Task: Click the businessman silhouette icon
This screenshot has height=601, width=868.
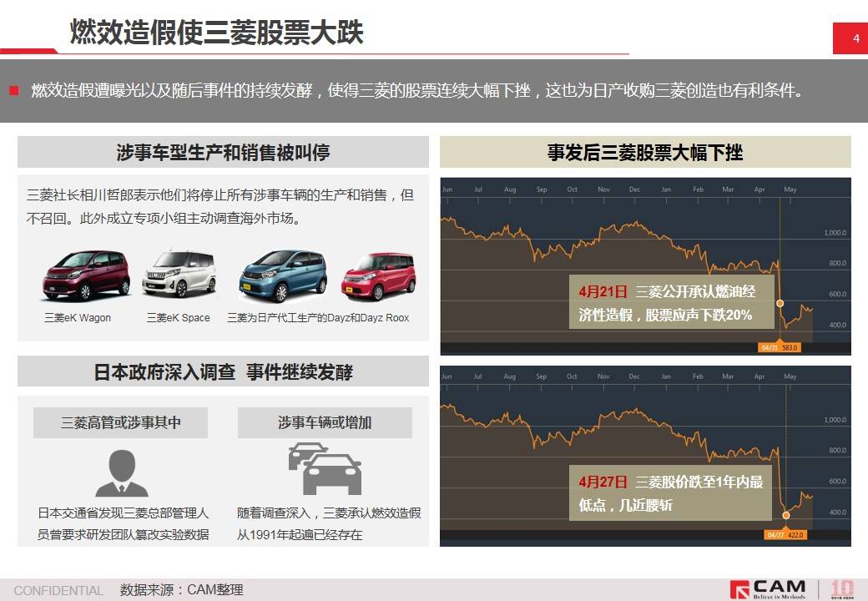Action: [x=122, y=473]
